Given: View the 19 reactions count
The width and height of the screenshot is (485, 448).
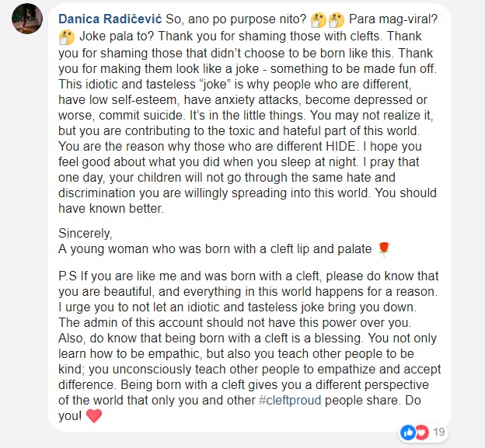Looking at the screenshot, I should pos(439,432).
